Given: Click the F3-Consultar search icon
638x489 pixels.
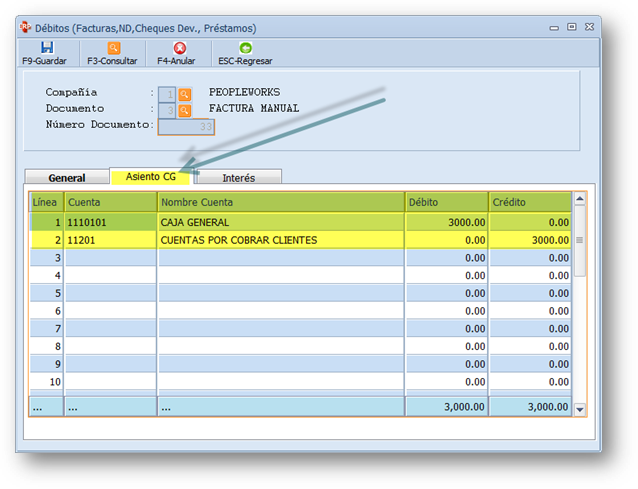Looking at the screenshot, I should click(x=113, y=47).
